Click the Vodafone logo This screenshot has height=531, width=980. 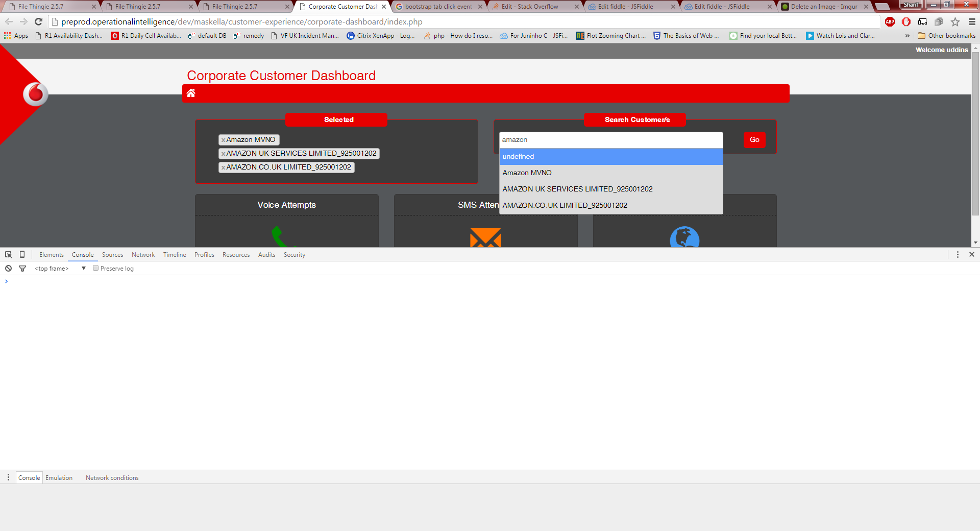[x=36, y=94]
